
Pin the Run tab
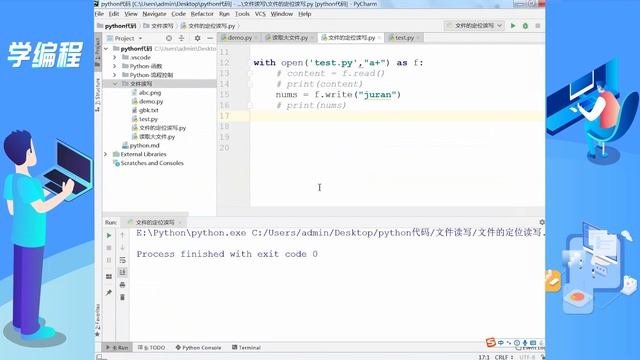pyautogui.click(x=109, y=293)
